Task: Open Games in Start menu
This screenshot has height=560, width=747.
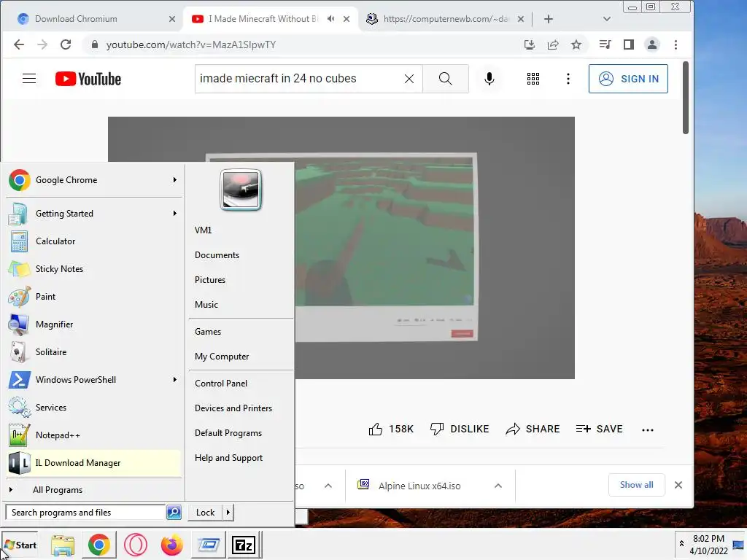Action: tap(208, 332)
